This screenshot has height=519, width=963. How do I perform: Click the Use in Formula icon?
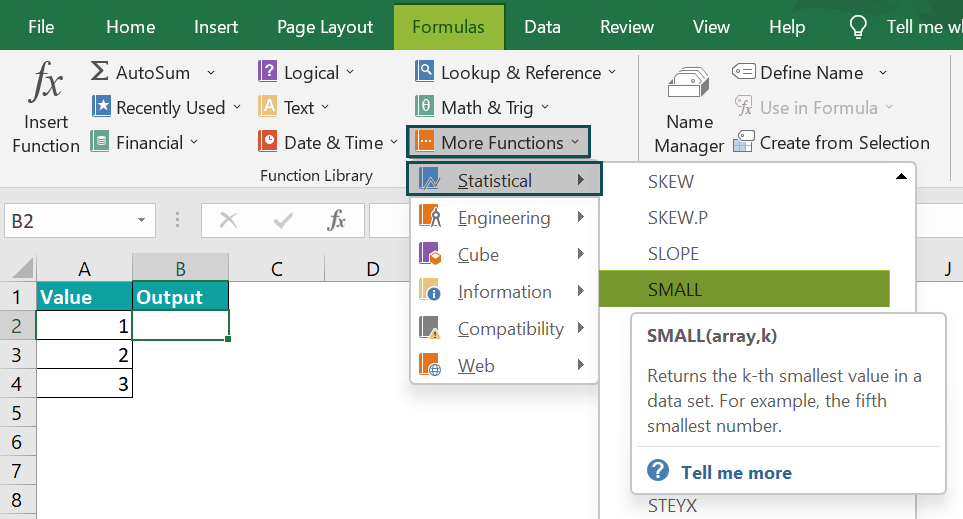[744, 106]
